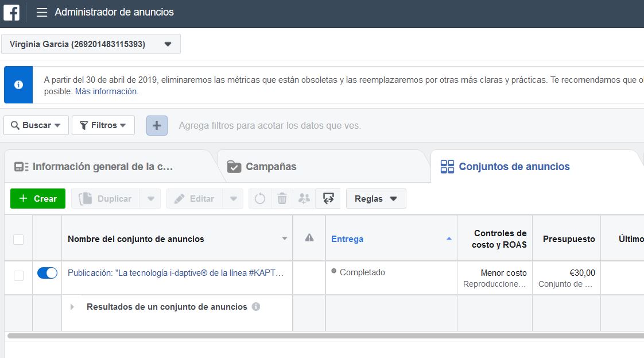
Task: Click the trash delete icon
Action: coord(282,199)
